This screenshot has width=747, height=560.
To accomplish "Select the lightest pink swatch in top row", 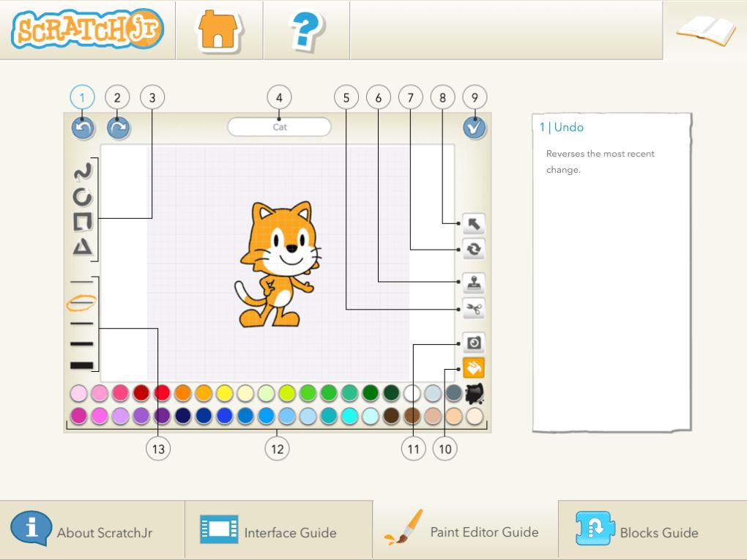I will pyautogui.click(x=78, y=394).
